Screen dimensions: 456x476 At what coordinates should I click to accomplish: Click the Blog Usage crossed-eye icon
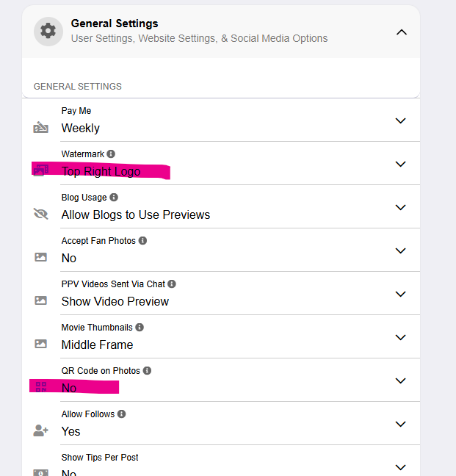point(40,214)
